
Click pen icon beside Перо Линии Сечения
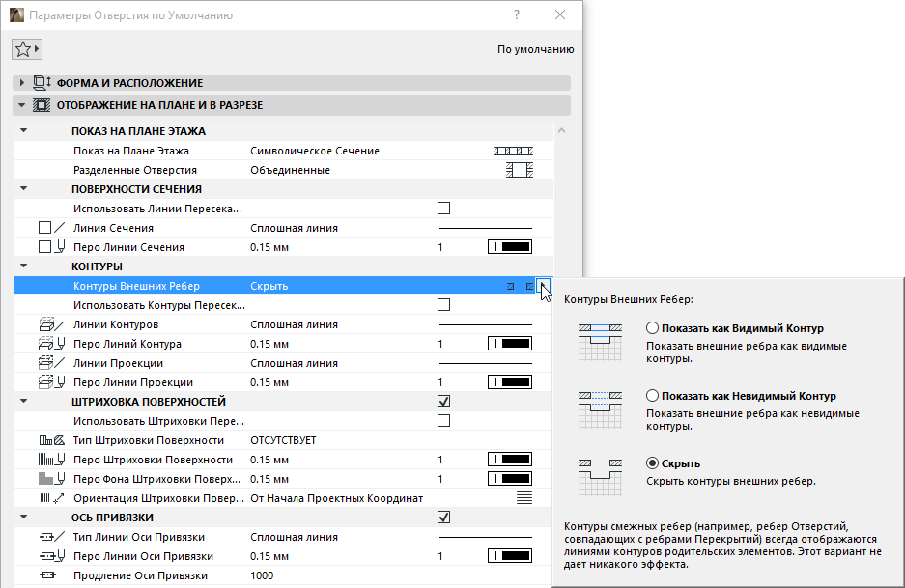(x=60, y=247)
